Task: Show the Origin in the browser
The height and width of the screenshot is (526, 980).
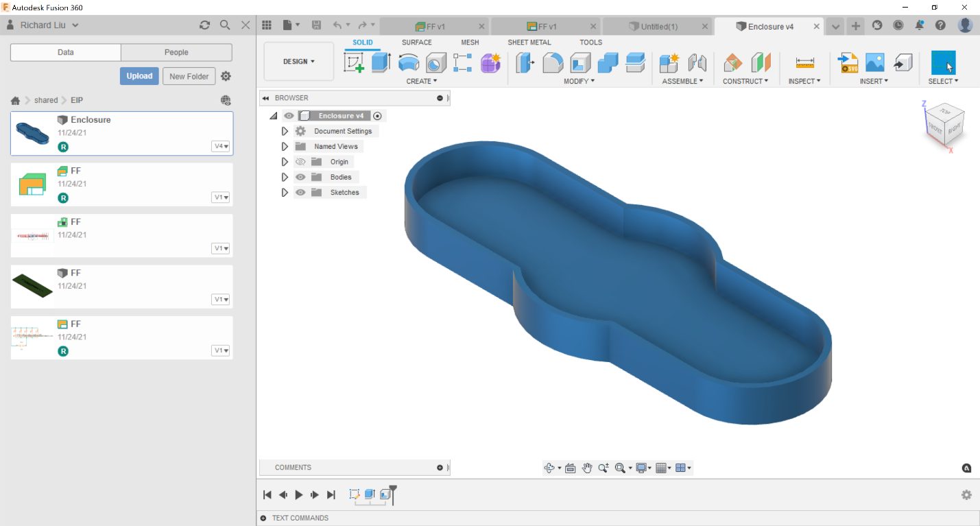Action: 300,161
